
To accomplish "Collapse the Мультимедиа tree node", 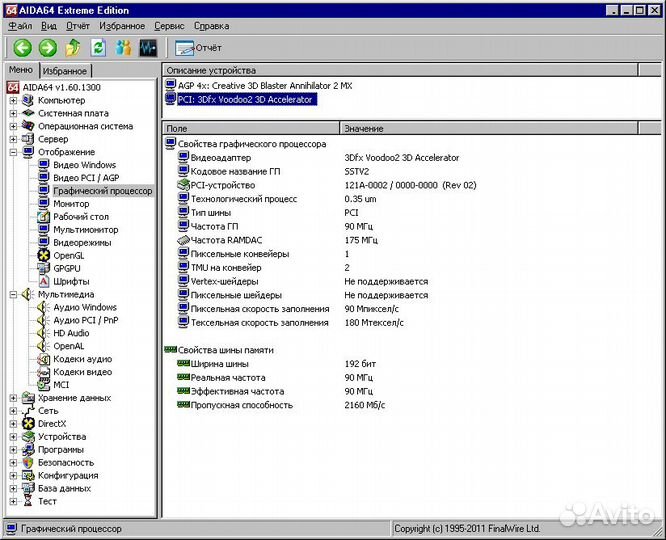I will (x=13, y=294).
